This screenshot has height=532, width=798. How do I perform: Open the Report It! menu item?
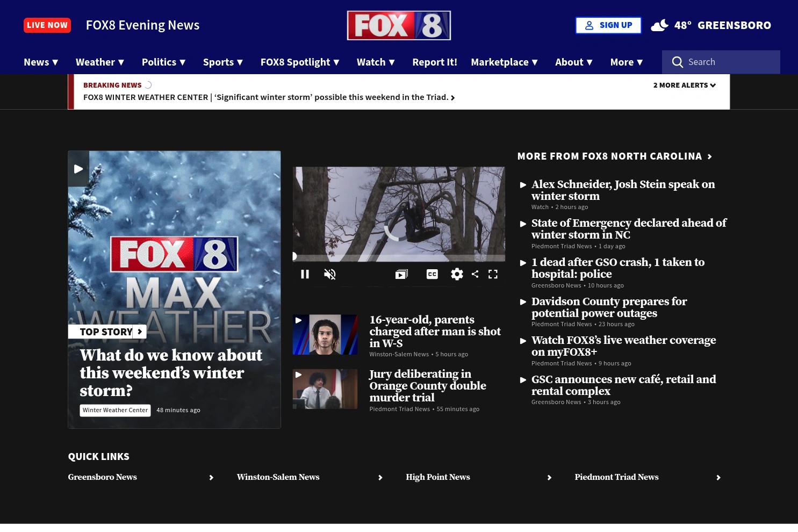pos(435,62)
